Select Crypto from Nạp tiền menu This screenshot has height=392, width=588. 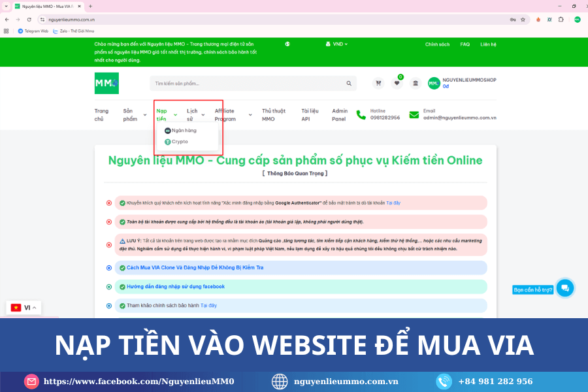[179, 142]
